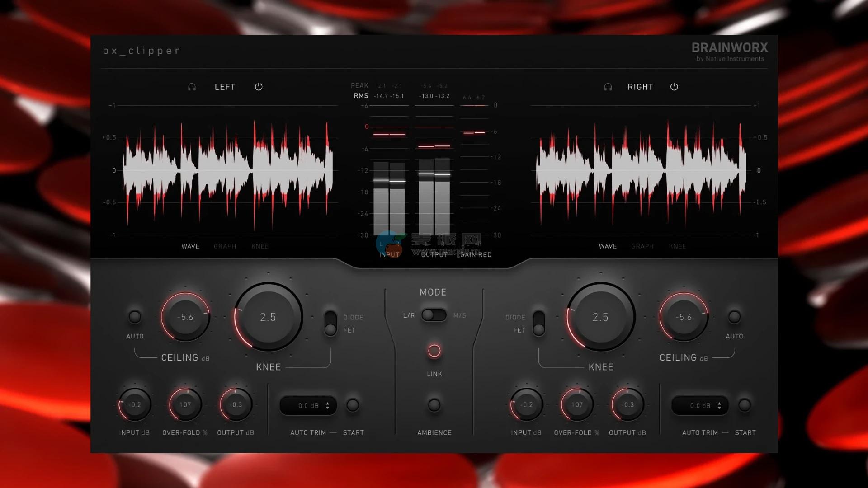The height and width of the screenshot is (488, 868).
Task: Click the LEFT channel label
Action: (225, 87)
